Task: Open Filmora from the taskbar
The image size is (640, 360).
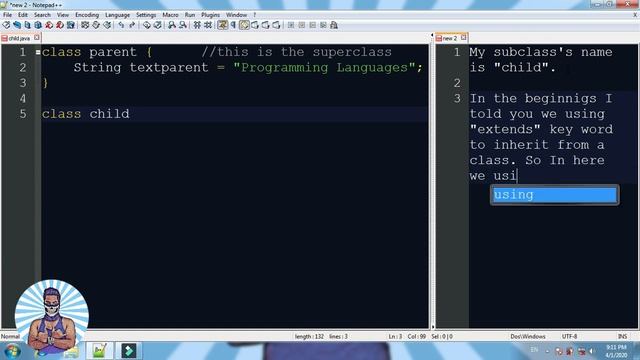Action: click(129, 351)
